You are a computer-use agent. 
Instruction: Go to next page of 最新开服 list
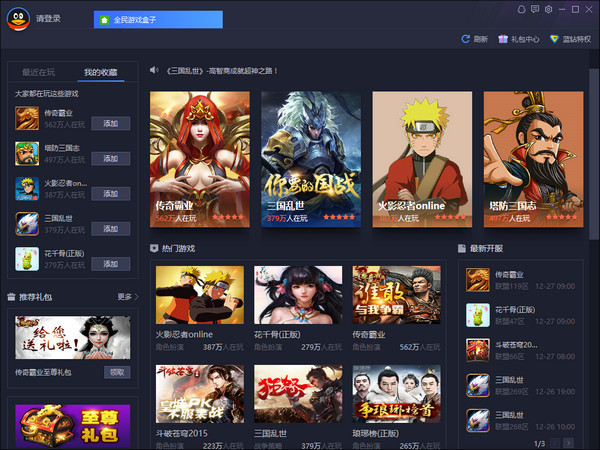[568, 442]
